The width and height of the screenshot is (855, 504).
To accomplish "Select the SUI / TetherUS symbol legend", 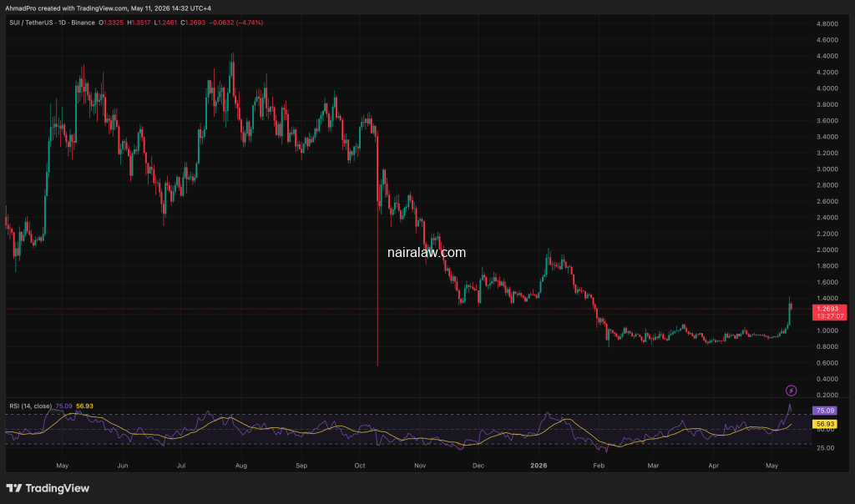I will [53, 23].
